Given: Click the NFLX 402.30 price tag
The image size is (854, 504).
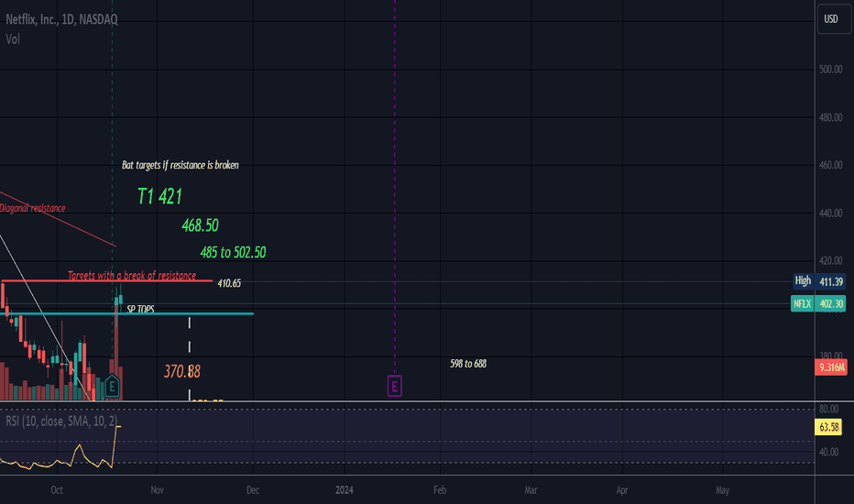Looking at the screenshot, I should click(818, 303).
